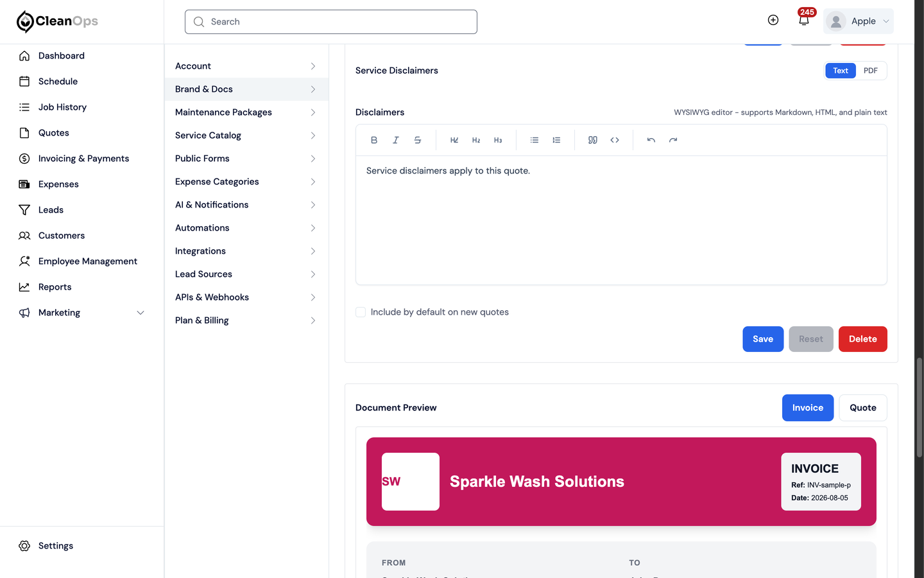Open Maintenance Packages settings
The width and height of the screenshot is (924, 578).
coord(246,112)
